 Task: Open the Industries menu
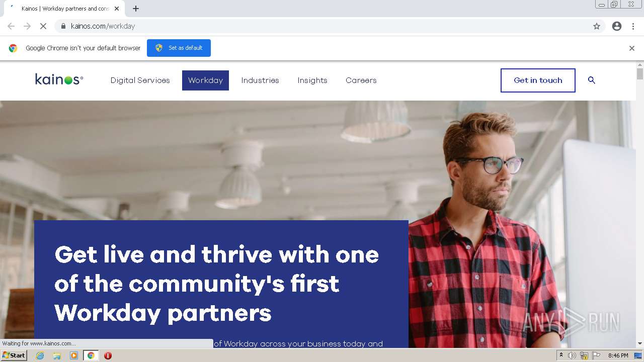click(x=260, y=80)
